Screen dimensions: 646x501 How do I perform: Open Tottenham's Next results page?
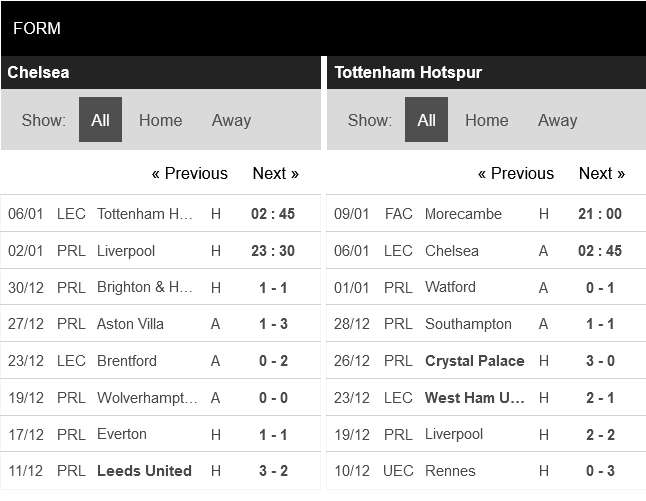(601, 173)
